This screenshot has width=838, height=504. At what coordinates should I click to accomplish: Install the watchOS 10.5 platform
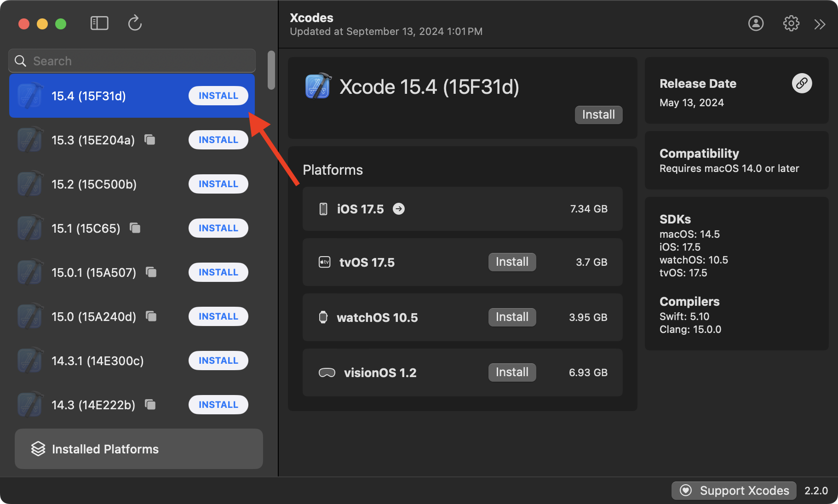[512, 317]
